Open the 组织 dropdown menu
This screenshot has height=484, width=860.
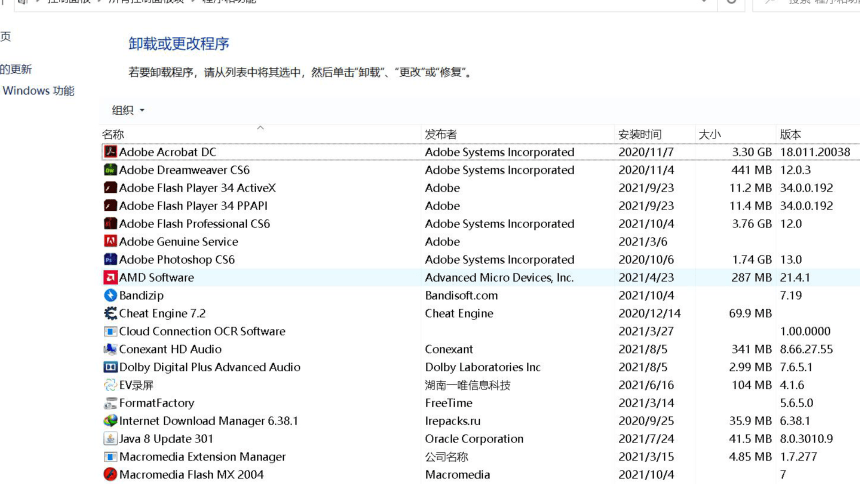point(128,110)
